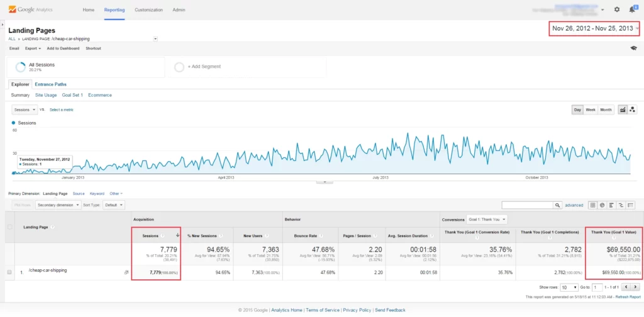
Task: Open the date range picker dropdown
Action: 594,28
